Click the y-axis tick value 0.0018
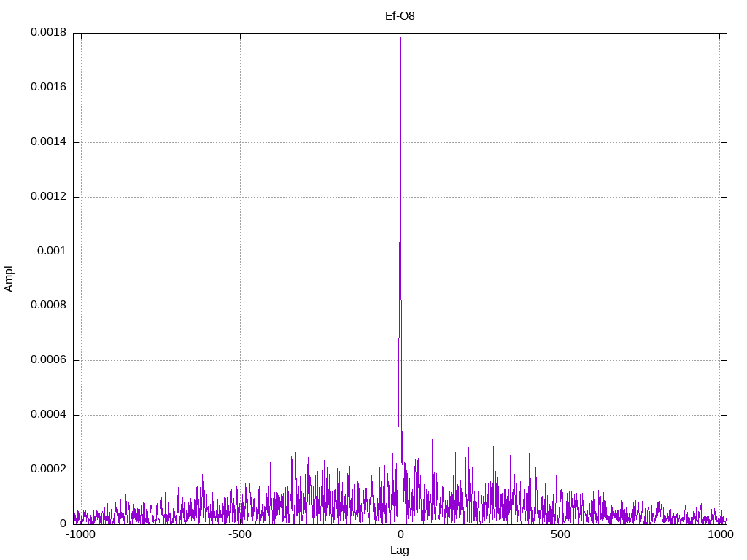The width and height of the screenshot is (747, 560). coord(49,32)
